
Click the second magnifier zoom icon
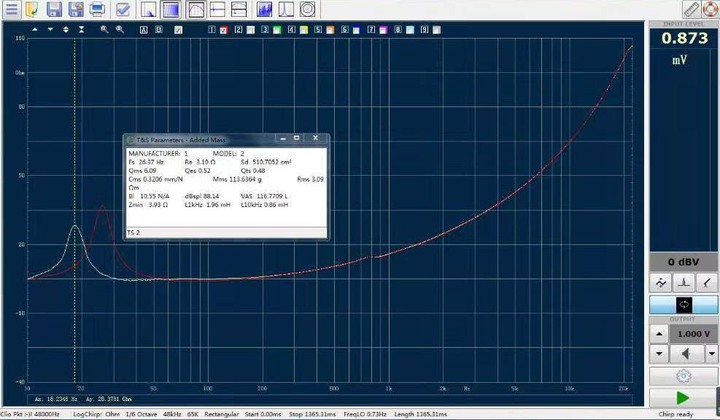click(120, 30)
